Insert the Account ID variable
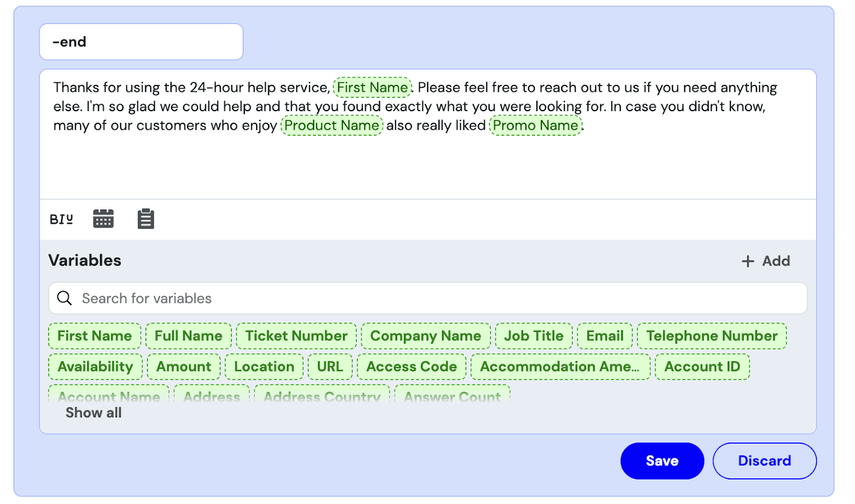The height and width of the screenshot is (504, 855). [702, 367]
